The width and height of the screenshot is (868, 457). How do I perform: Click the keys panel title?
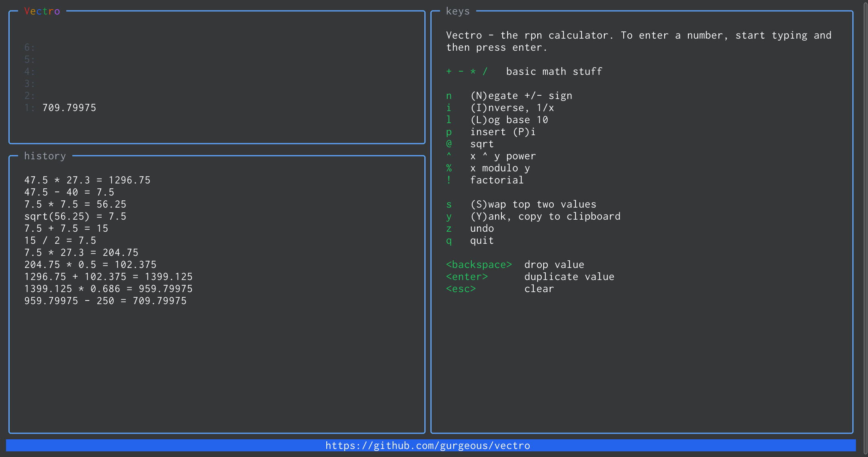[x=458, y=11]
